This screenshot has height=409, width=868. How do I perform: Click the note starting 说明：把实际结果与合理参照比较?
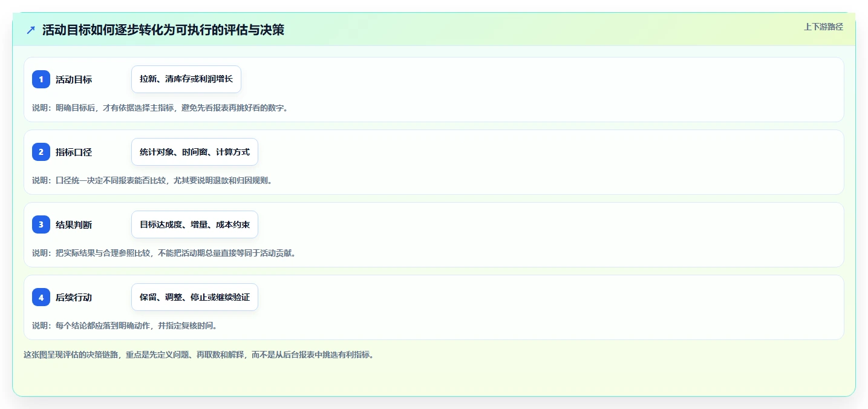165,253
